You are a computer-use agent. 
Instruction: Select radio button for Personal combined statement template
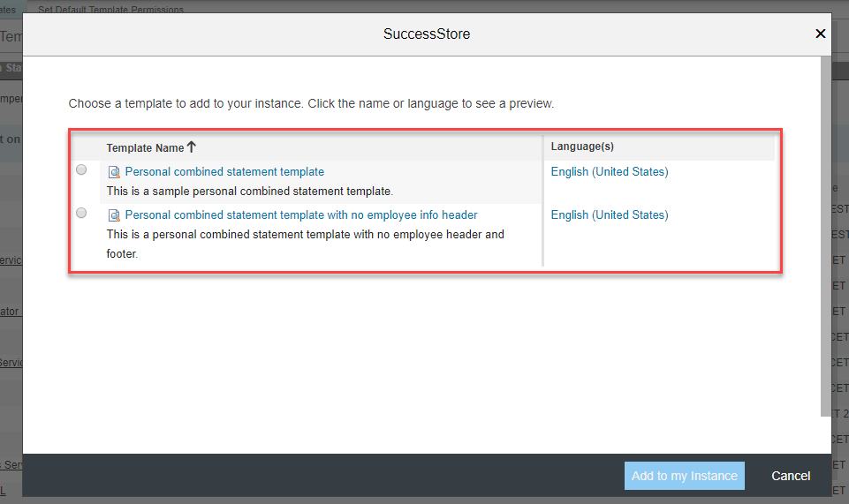[81, 169]
